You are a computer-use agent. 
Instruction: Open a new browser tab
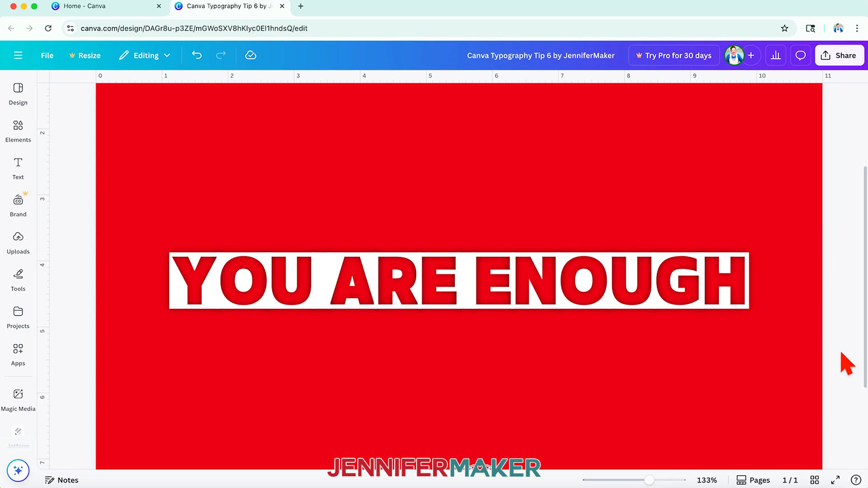(301, 6)
